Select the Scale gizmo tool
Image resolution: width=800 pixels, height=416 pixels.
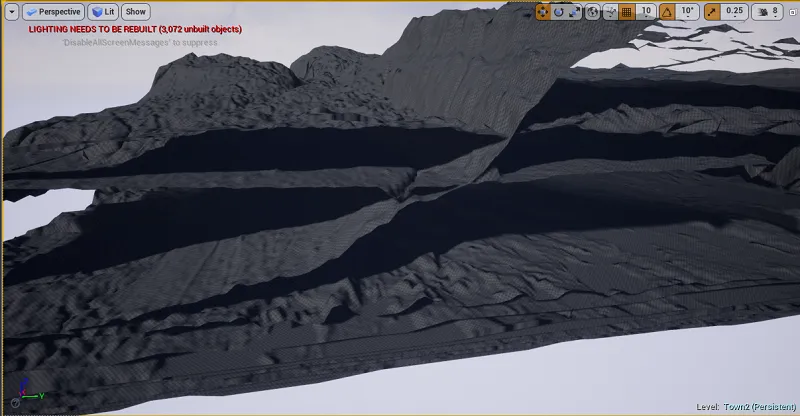tap(574, 12)
